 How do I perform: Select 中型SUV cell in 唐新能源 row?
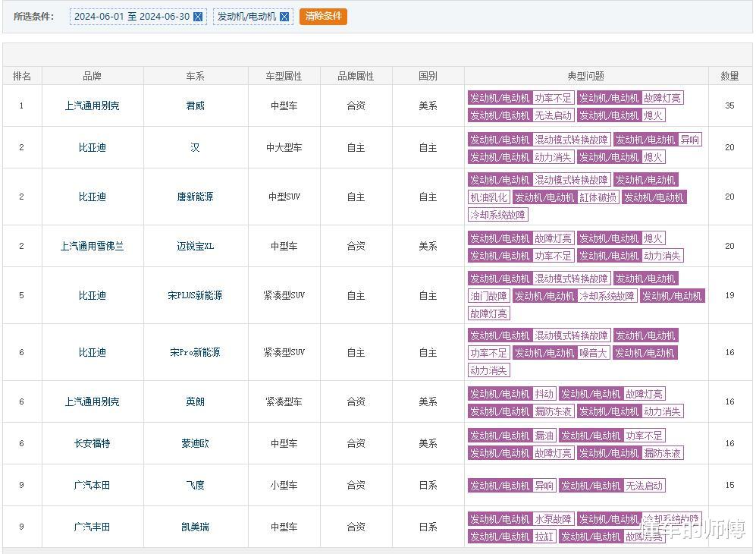point(284,197)
